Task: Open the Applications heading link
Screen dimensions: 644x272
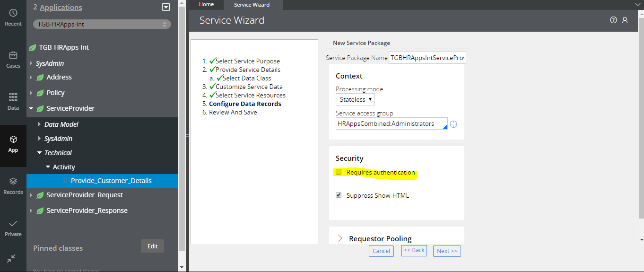Action: 61,8
